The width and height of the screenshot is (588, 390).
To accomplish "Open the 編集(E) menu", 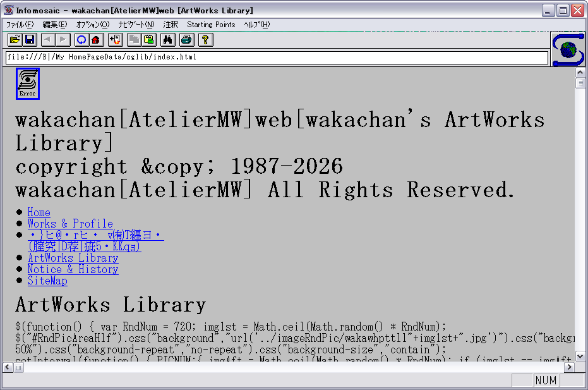I will (x=55, y=25).
